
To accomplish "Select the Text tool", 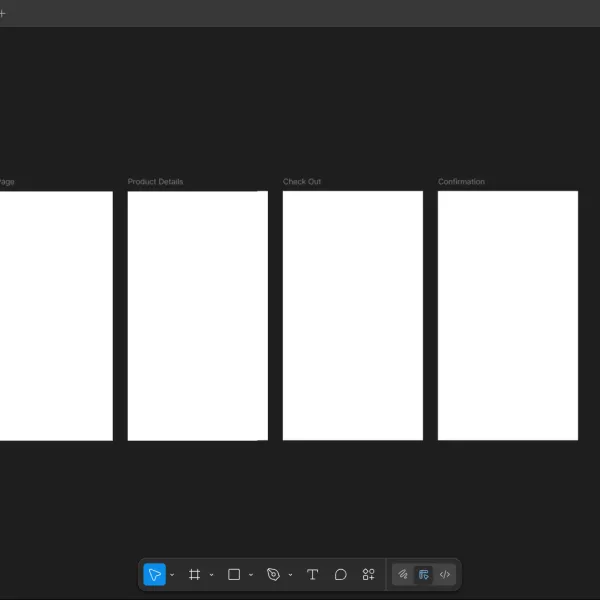I will (312, 574).
